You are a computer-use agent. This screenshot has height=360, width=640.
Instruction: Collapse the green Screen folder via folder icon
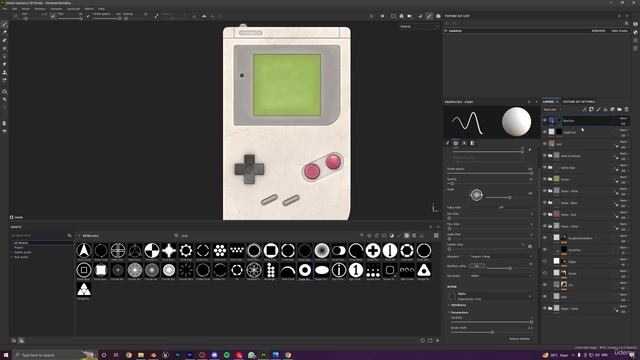(550, 179)
